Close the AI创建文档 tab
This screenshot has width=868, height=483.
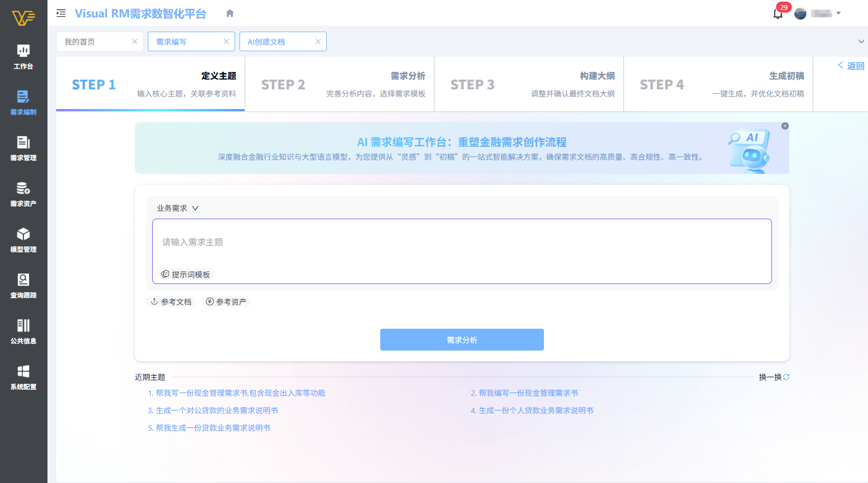tap(318, 41)
